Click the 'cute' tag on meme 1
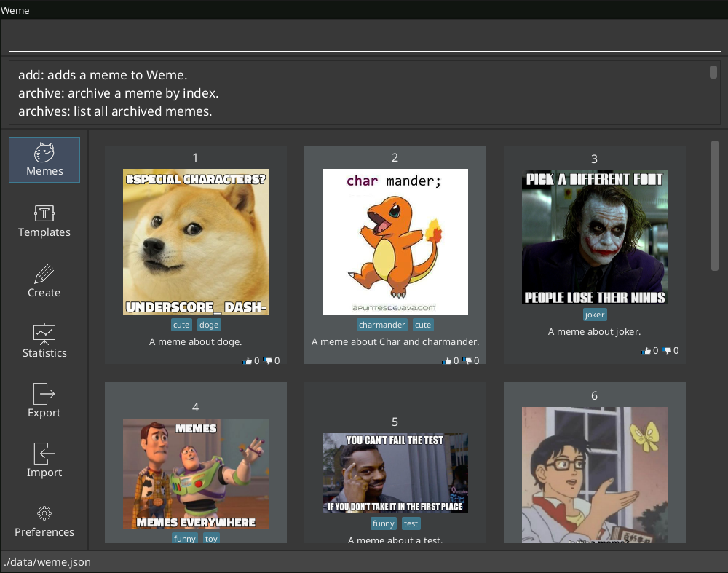Screen dimensions: 728x573 (x=181, y=325)
